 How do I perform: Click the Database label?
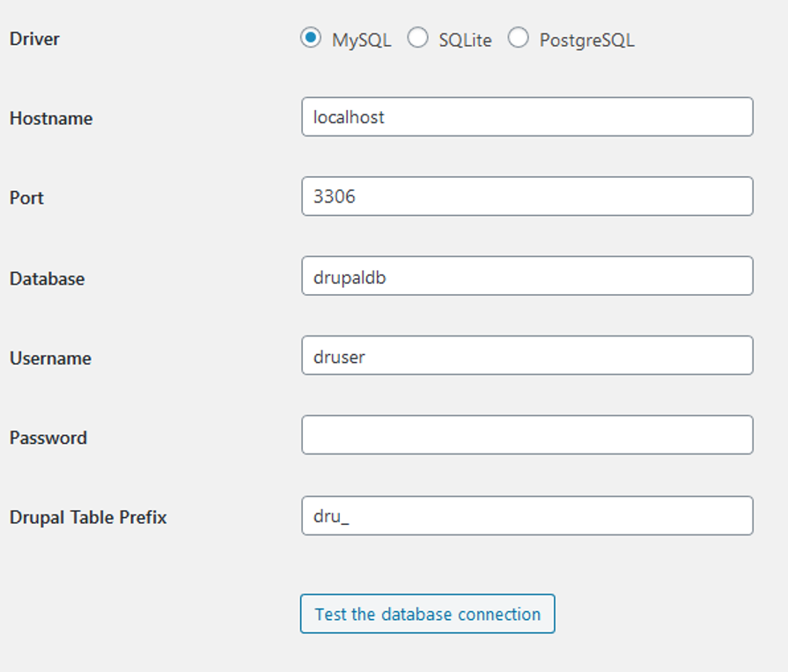(48, 278)
